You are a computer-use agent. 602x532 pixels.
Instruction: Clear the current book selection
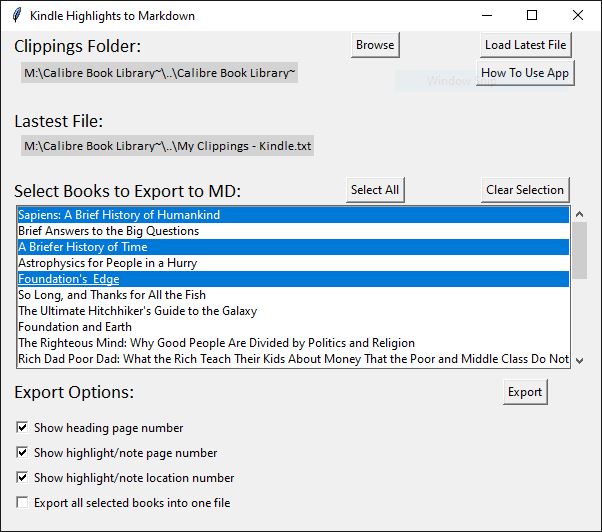pyautogui.click(x=525, y=190)
